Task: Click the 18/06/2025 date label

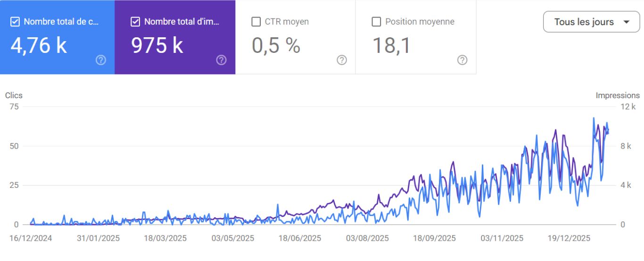Action: (x=300, y=238)
